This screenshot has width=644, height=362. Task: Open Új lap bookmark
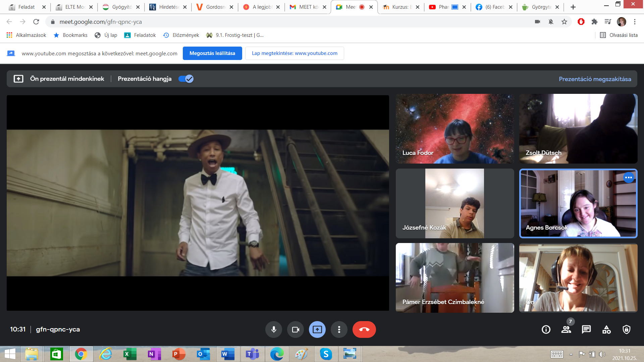tap(106, 35)
